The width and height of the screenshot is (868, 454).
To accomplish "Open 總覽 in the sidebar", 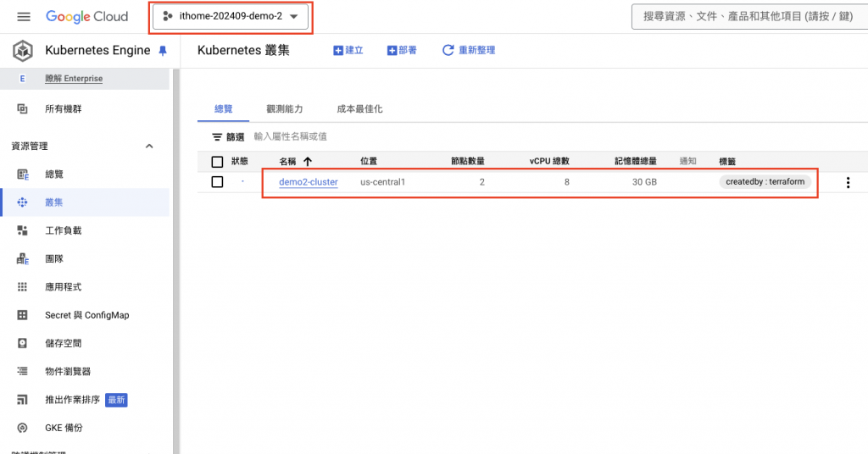I will click(54, 174).
